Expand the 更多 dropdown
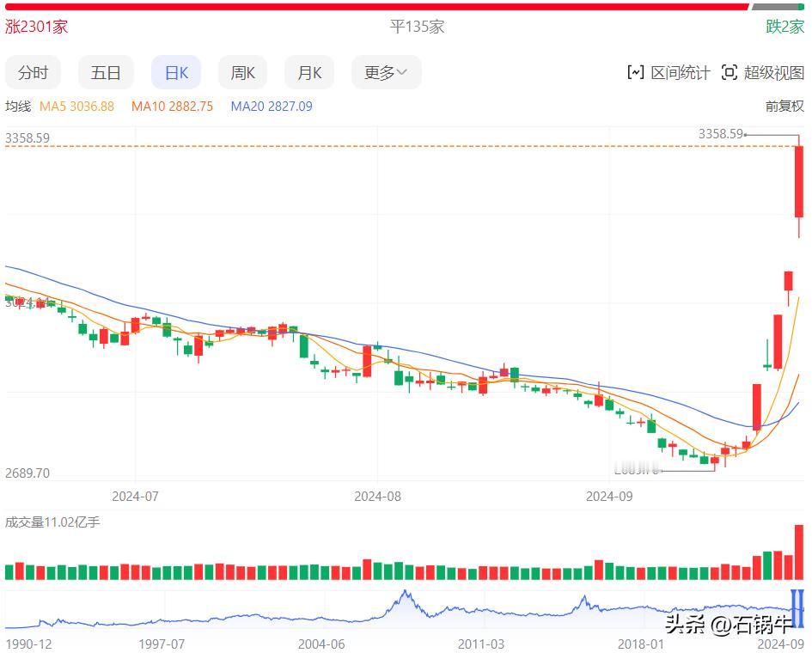Viewport: 812px width, 653px height. [x=386, y=72]
